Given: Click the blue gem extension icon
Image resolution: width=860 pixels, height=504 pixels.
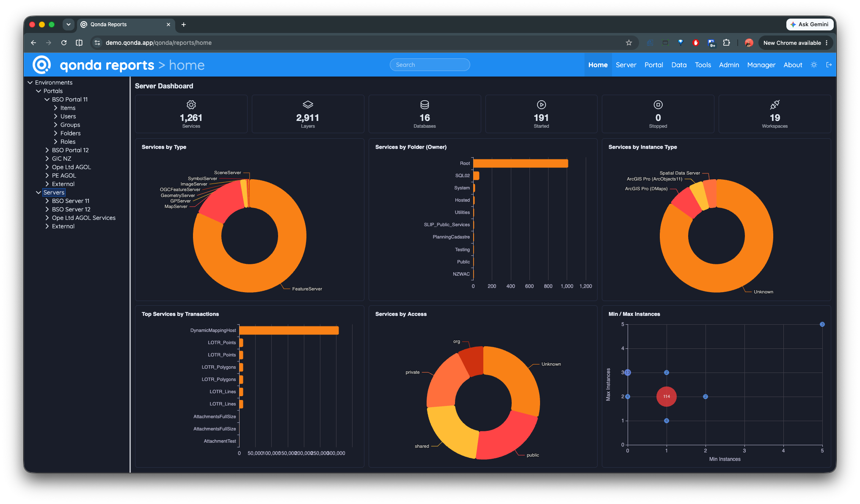Looking at the screenshot, I should 681,43.
